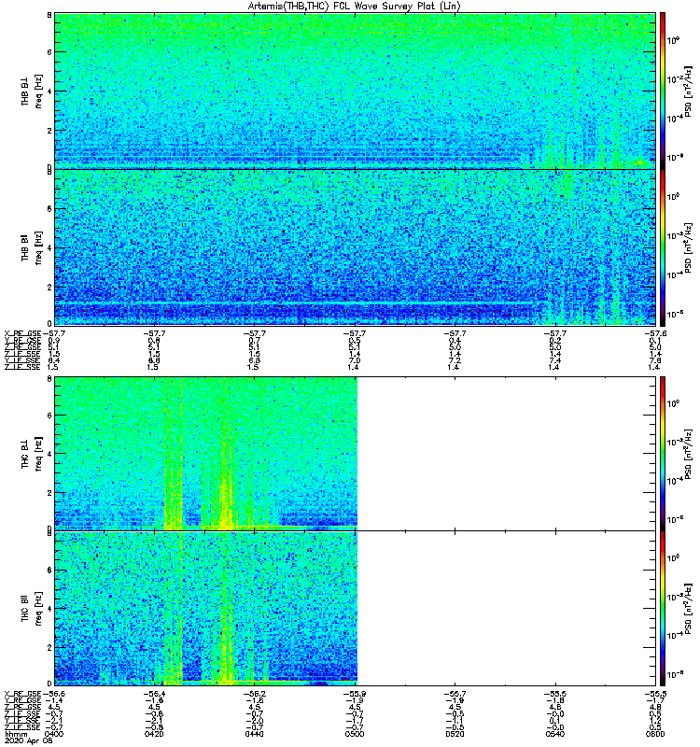
Task: Click 'X_RE_GSE' row label under the THB panels
Action: click(22, 333)
